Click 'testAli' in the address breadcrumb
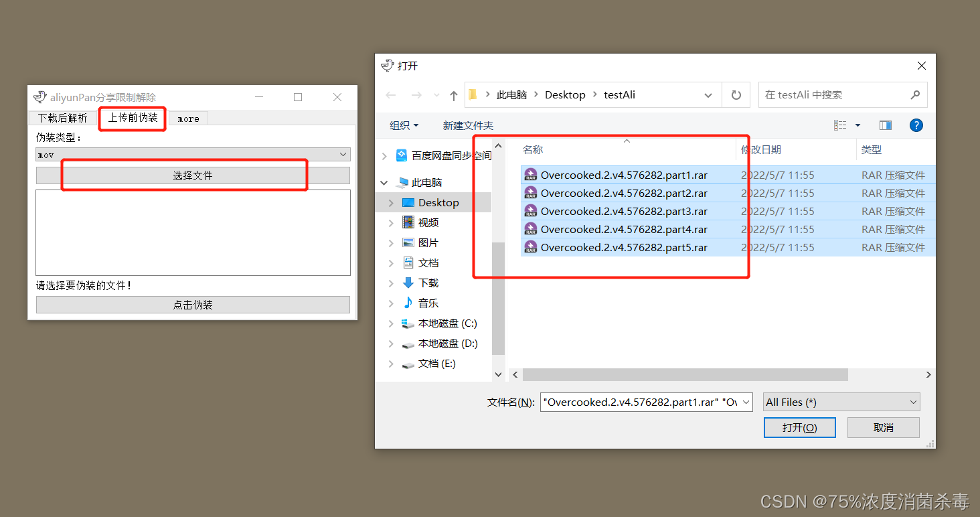 (x=619, y=95)
